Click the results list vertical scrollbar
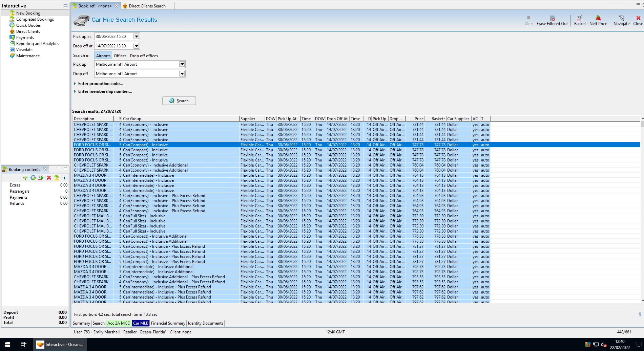Image resolution: width=644 pixels, height=351 pixels. [642, 210]
